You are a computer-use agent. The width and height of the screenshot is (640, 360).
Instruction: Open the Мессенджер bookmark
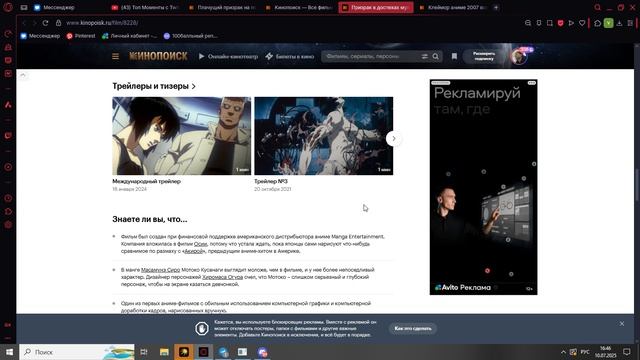40,36
